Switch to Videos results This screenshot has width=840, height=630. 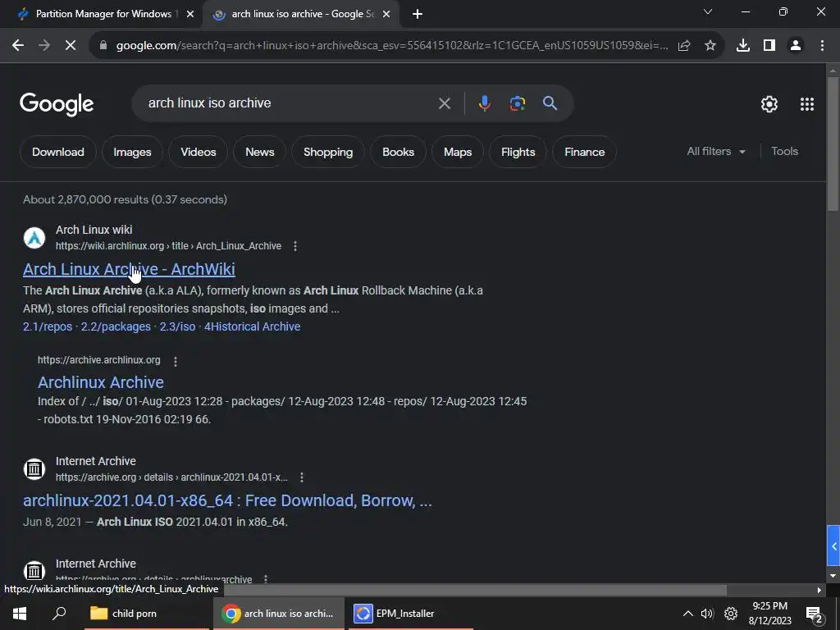pyautogui.click(x=199, y=152)
